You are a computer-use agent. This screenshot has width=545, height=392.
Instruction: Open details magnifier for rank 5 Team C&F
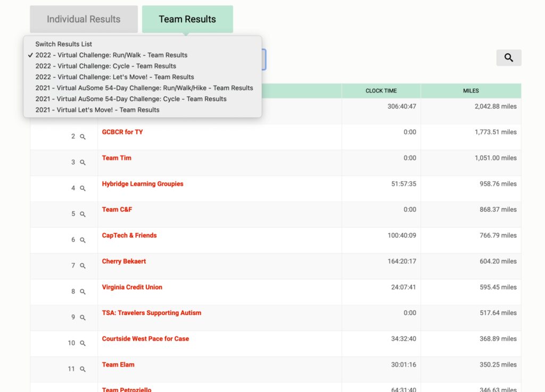[82, 214]
